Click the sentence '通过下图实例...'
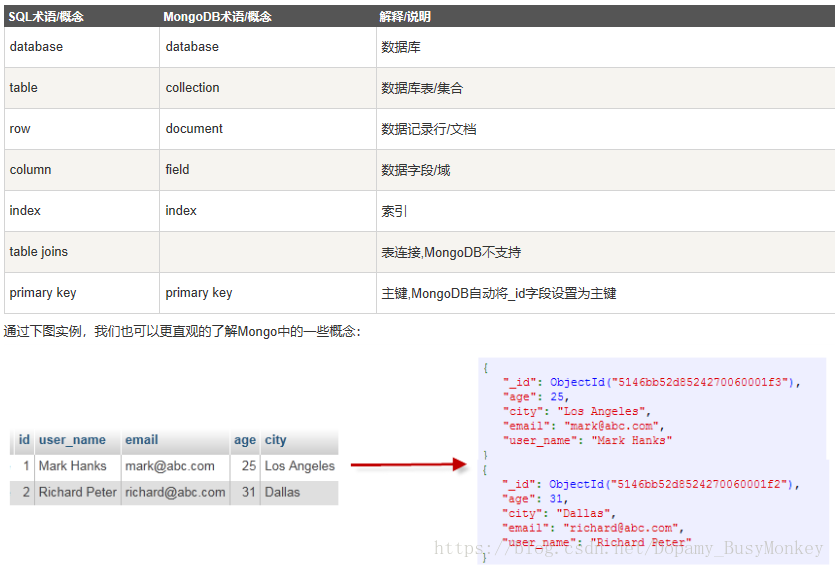This screenshot has width=835, height=568. [182, 331]
